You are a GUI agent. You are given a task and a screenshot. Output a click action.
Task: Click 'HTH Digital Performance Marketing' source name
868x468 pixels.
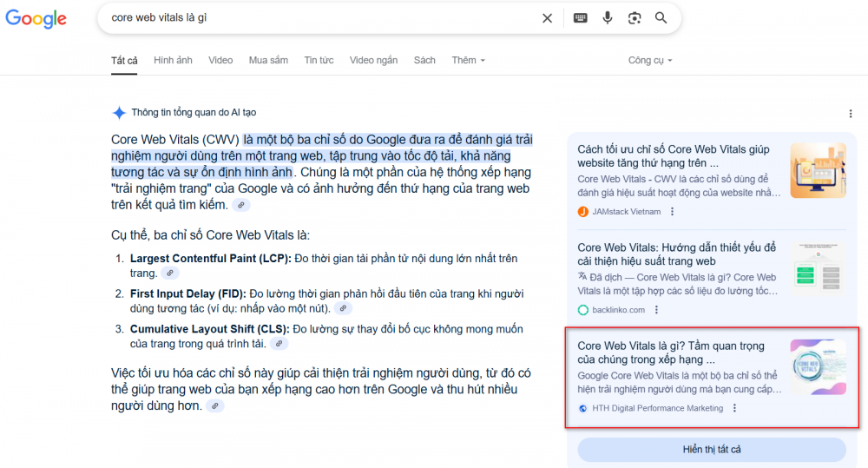tap(658, 408)
